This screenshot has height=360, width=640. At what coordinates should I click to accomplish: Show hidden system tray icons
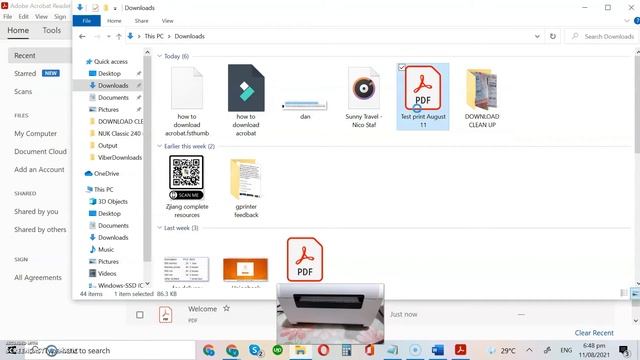click(x=529, y=350)
